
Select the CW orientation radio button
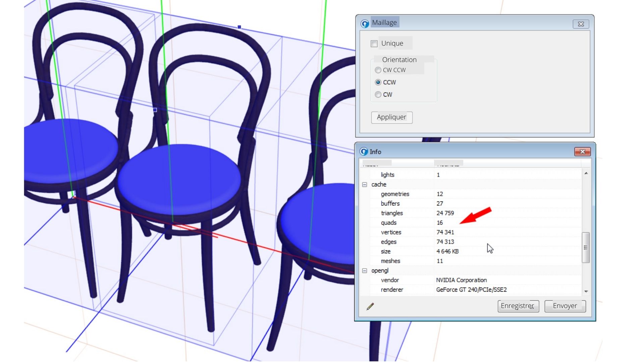pos(378,95)
